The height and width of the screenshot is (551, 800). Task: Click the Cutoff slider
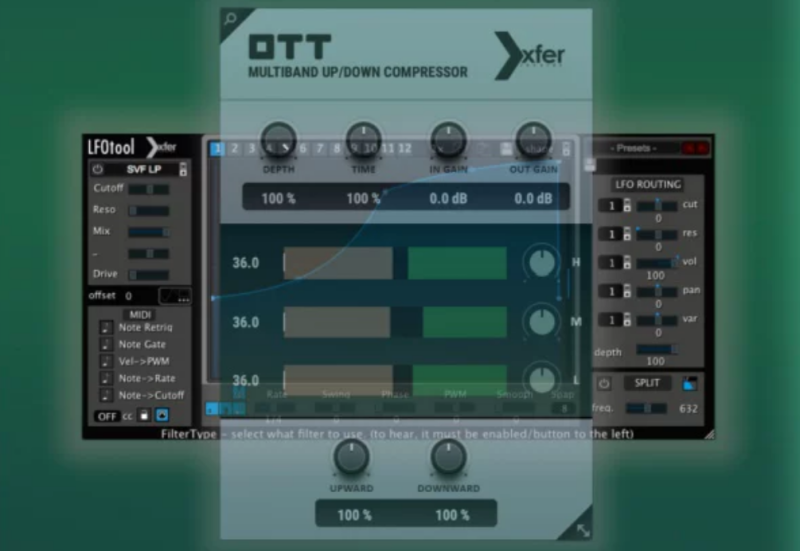pos(148,189)
